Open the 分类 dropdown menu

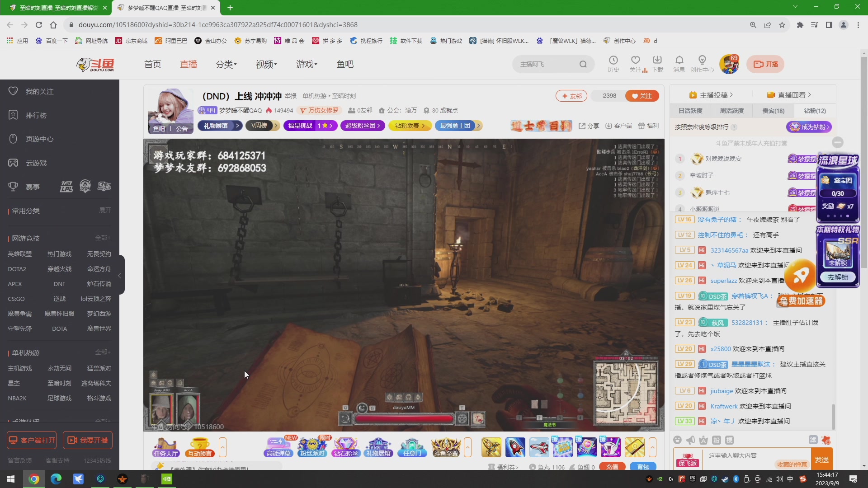[226, 64]
